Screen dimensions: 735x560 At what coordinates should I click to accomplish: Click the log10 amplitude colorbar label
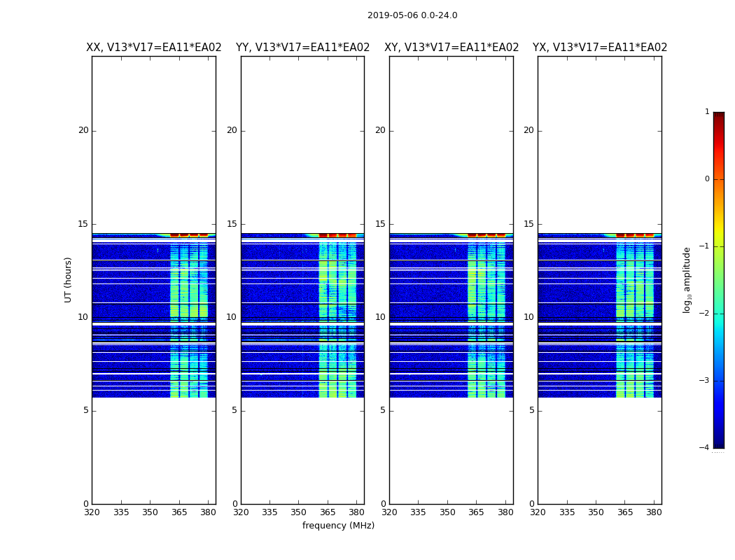687,280
